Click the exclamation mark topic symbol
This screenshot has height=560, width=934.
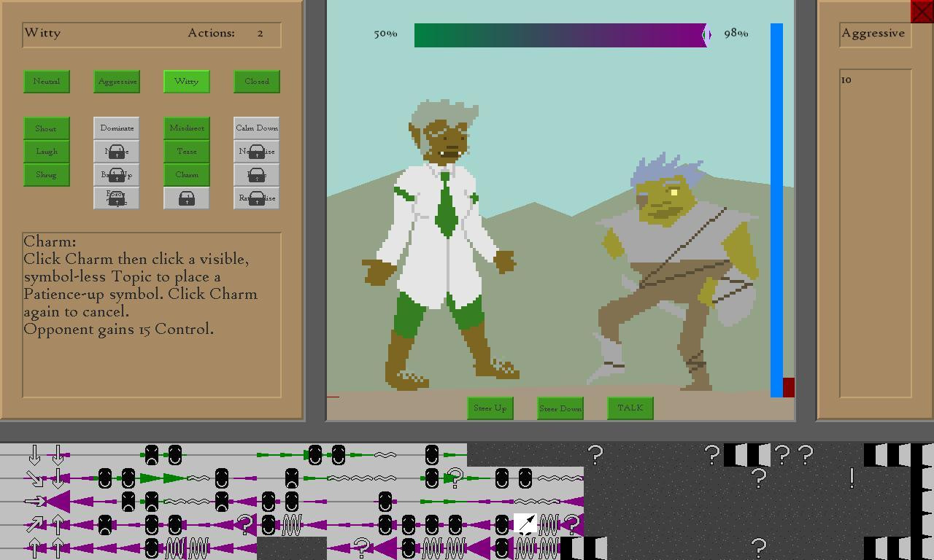pos(852,478)
